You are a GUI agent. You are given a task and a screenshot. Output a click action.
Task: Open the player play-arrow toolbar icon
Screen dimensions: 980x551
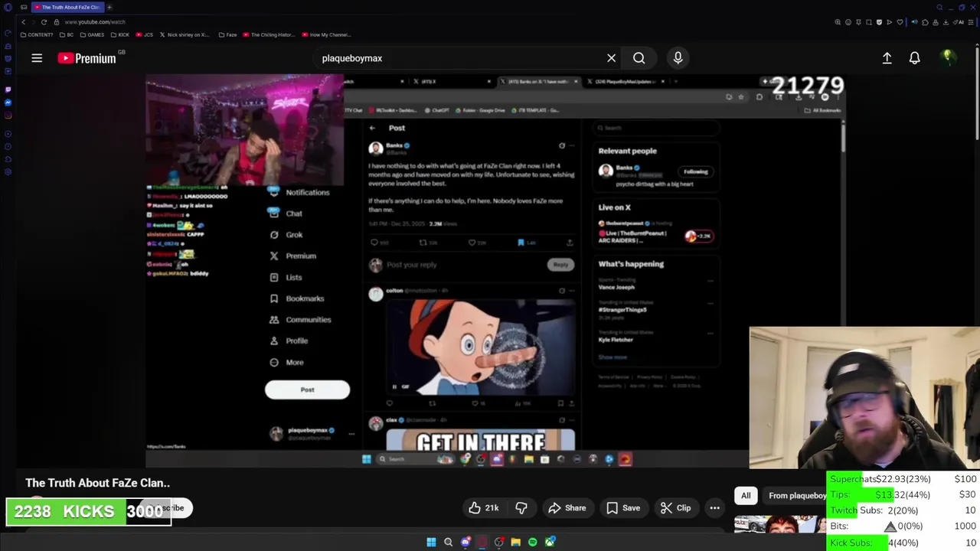pyautogui.click(x=890, y=22)
